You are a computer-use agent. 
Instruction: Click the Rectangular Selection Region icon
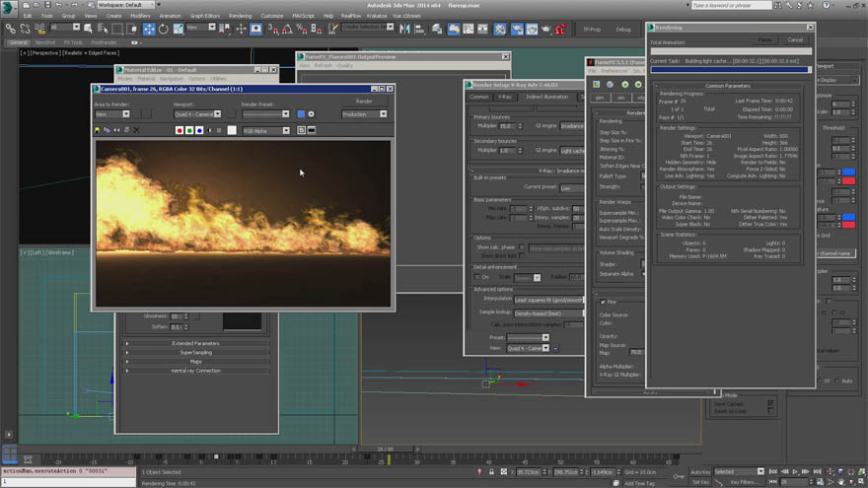pos(117,29)
